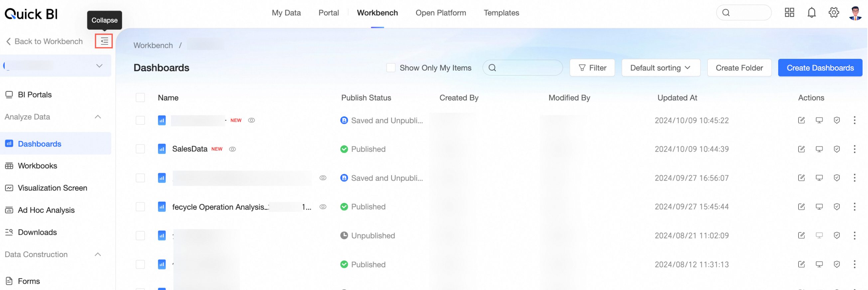Screen dimensions: 868x290
Task: Click monitor icon in 2024/08/12 11:31:13 row
Action: coord(819,264)
